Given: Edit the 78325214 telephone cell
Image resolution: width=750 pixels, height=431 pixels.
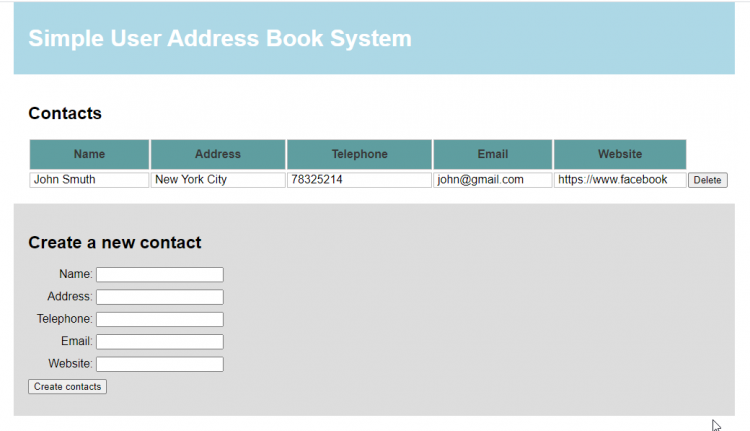Looking at the screenshot, I should point(359,180).
